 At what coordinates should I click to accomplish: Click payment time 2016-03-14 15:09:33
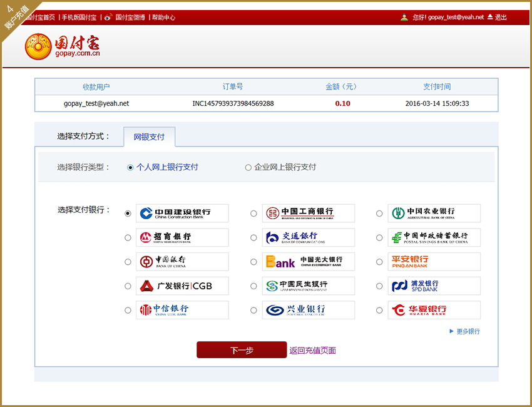click(x=437, y=103)
